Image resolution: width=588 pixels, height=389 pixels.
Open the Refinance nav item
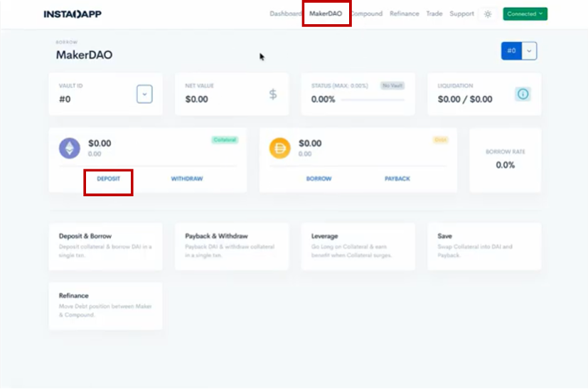[x=405, y=14]
